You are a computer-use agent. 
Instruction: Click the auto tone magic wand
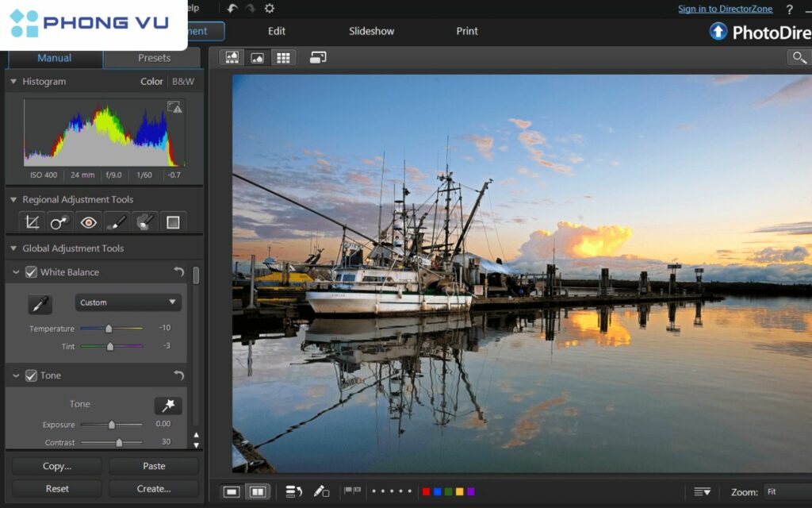[x=168, y=406]
